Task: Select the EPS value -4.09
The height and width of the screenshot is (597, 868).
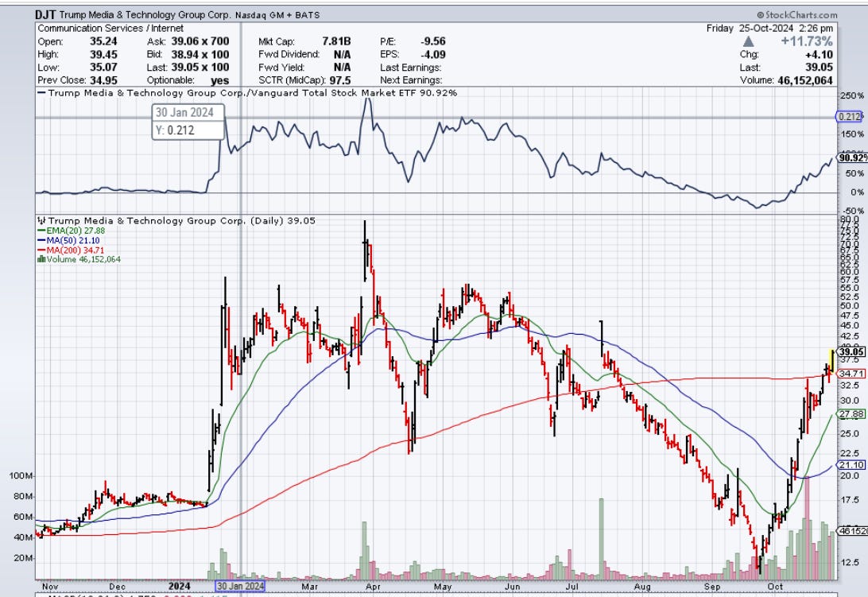Action: coord(433,54)
